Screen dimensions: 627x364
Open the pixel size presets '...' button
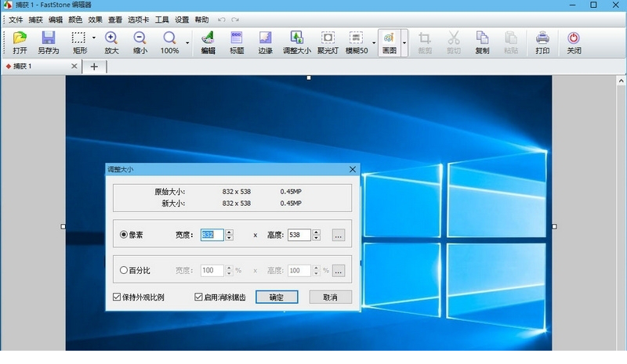[339, 235]
